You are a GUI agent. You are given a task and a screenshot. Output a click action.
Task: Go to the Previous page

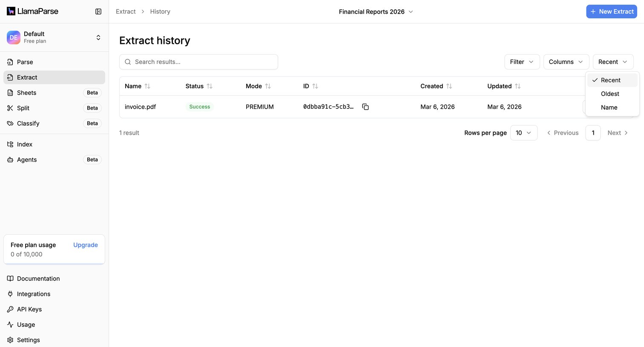tap(563, 133)
